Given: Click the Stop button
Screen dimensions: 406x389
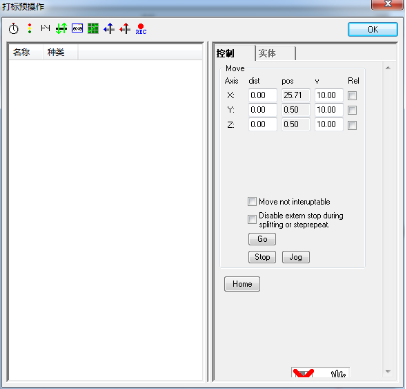Looking at the screenshot, I should coord(262,257).
